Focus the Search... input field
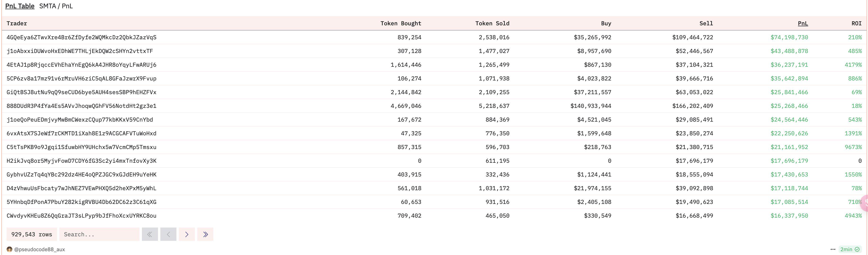868x255 pixels. (x=99, y=234)
